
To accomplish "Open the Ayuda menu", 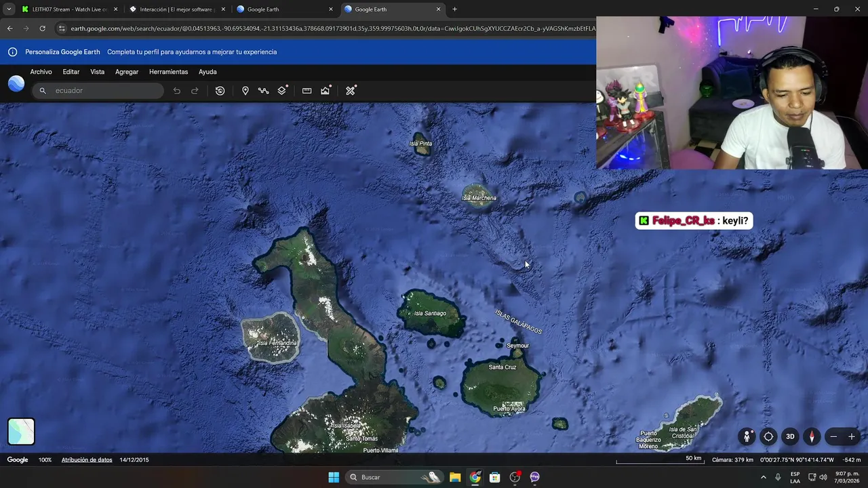I will tap(208, 72).
